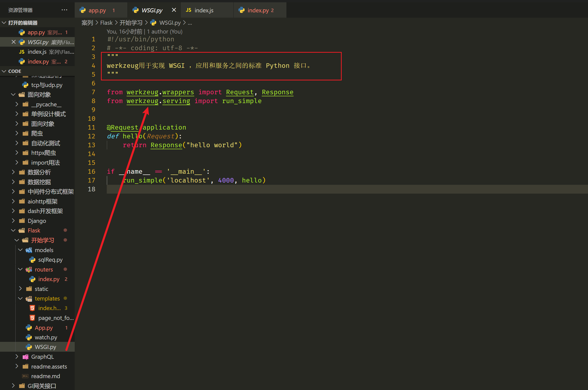Click the GraphQL folder icon
Image resolution: width=588 pixels, height=390 pixels.
[25, 357]
